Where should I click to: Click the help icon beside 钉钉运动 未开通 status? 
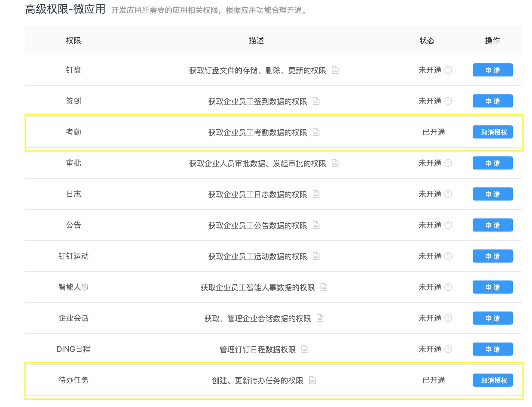pyautogui.click(x=448, y=256)
